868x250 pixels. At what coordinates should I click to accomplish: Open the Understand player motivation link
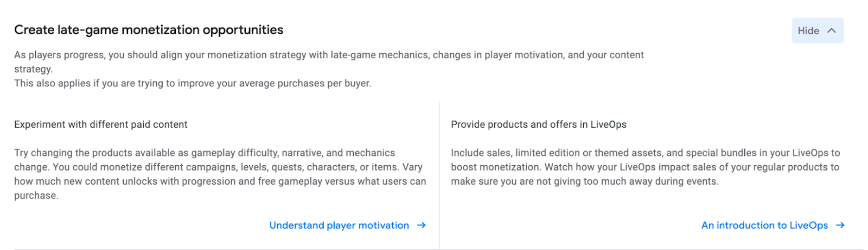pos(339,226)
